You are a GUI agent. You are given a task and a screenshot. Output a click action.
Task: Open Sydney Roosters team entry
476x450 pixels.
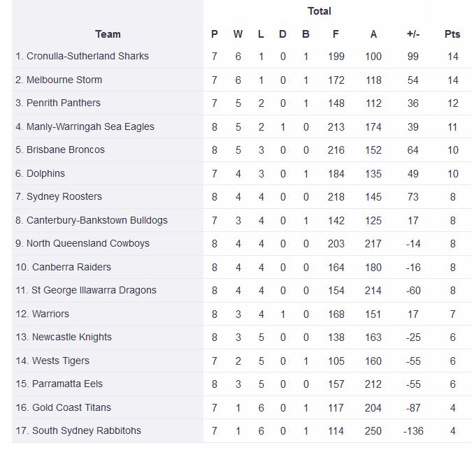pos(64,196)
